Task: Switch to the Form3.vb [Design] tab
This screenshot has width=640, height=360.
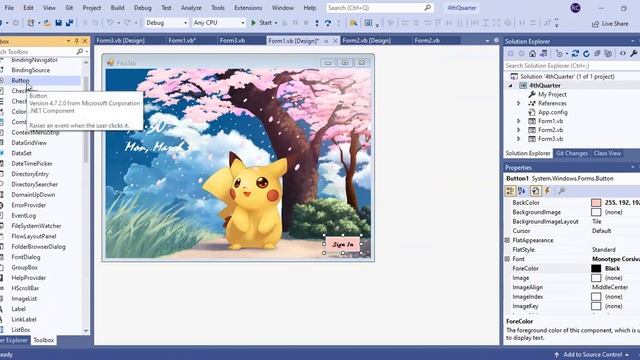Action: coord(121,40)
